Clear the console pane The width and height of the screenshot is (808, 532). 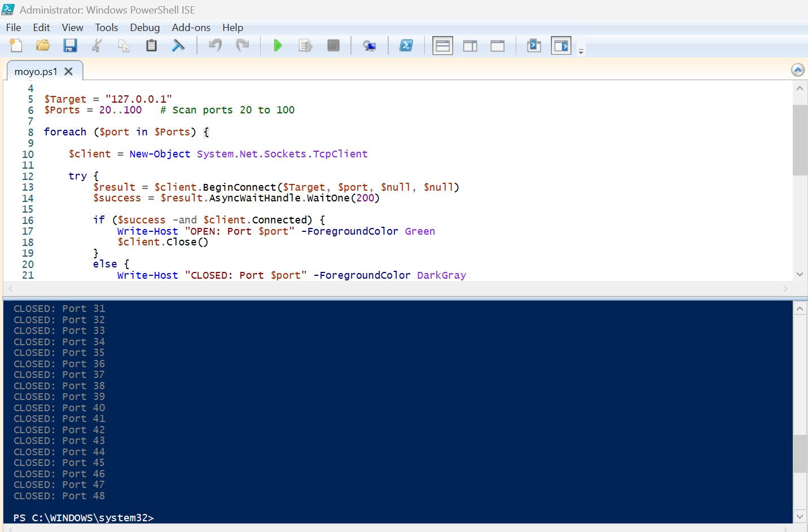178,46
